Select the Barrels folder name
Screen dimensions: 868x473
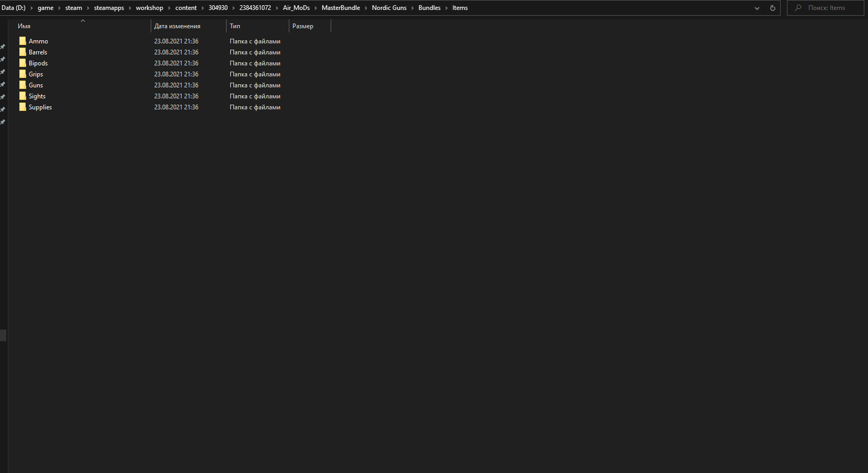pyautogui.click(x=38, y=52)
